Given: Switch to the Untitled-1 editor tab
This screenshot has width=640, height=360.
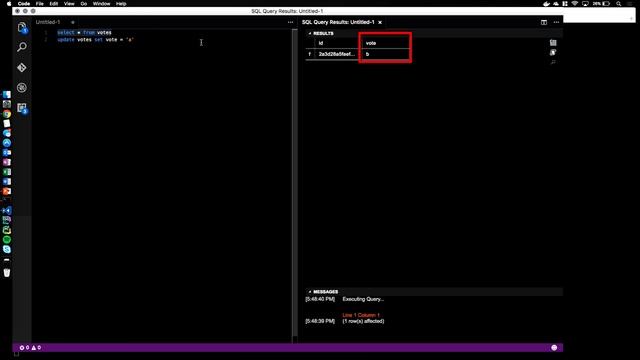Looking at the screenshot, I should click(x=48, y=22).
